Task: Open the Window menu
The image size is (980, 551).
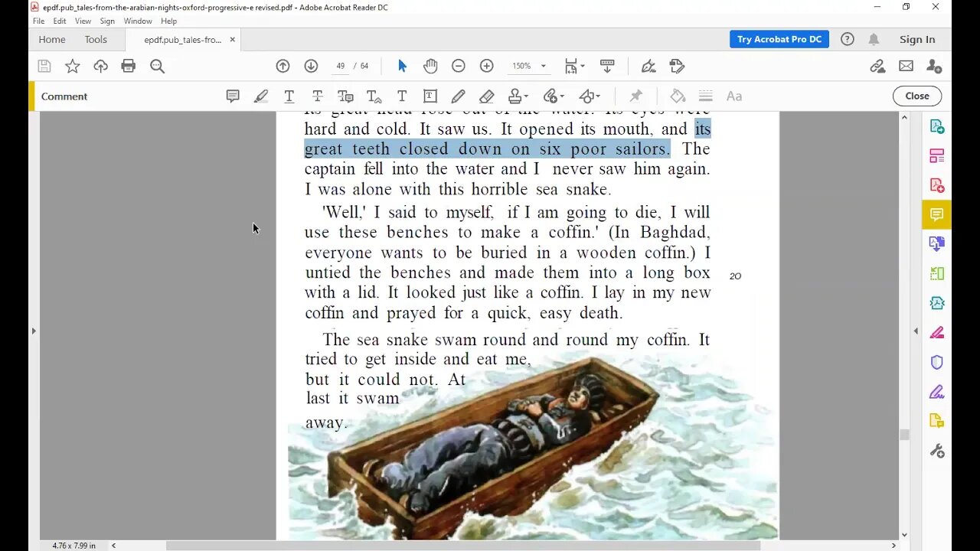Action: click(x=138, y=21)
